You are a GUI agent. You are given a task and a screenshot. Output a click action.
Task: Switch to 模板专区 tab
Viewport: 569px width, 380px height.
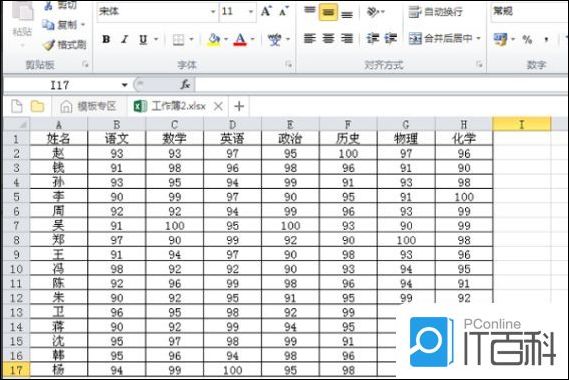click(x=88, y=106)
